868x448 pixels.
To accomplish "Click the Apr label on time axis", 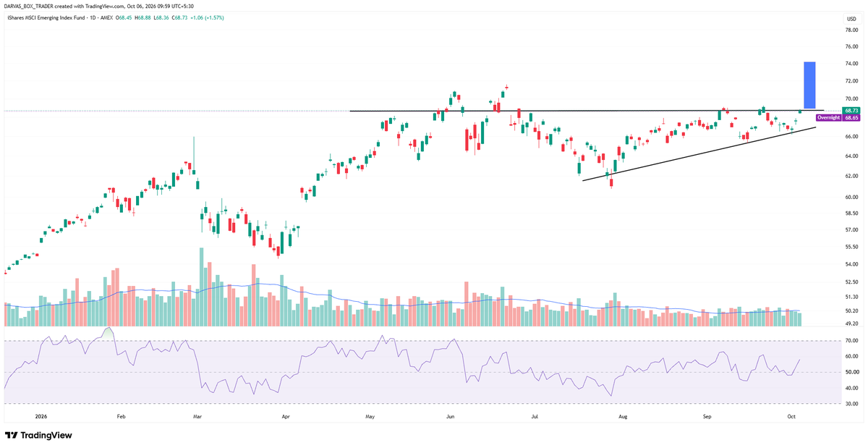I will coord(286,417).
